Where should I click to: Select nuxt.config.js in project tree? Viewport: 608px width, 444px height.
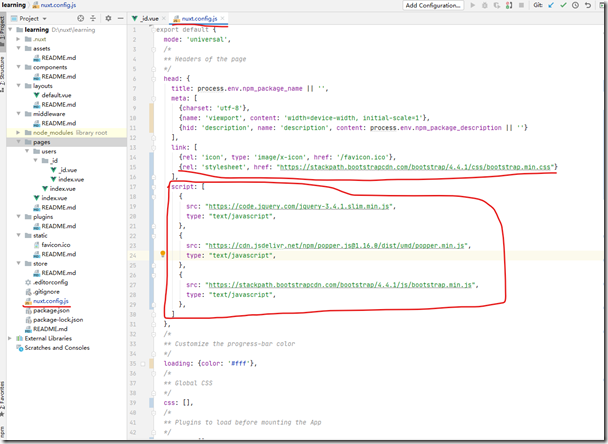click(x=51, y=301)
